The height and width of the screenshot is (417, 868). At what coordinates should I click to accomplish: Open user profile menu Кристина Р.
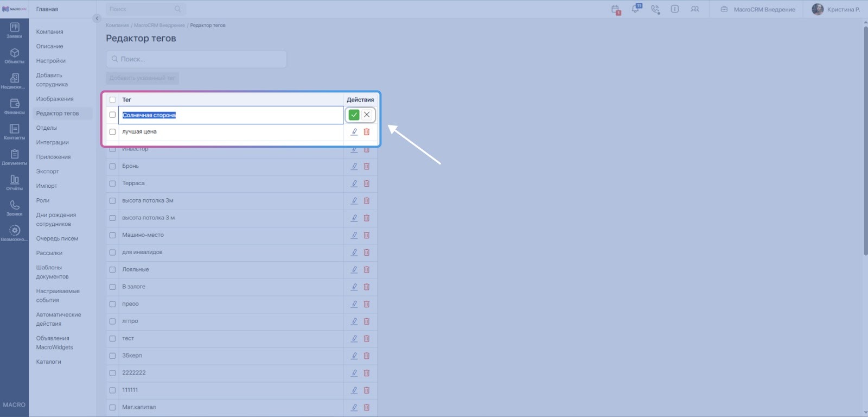point(836,9)
